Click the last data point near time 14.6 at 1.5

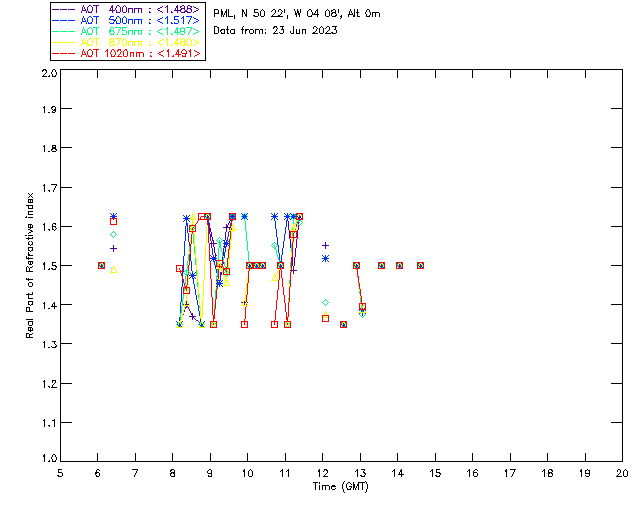click(420, 265)
